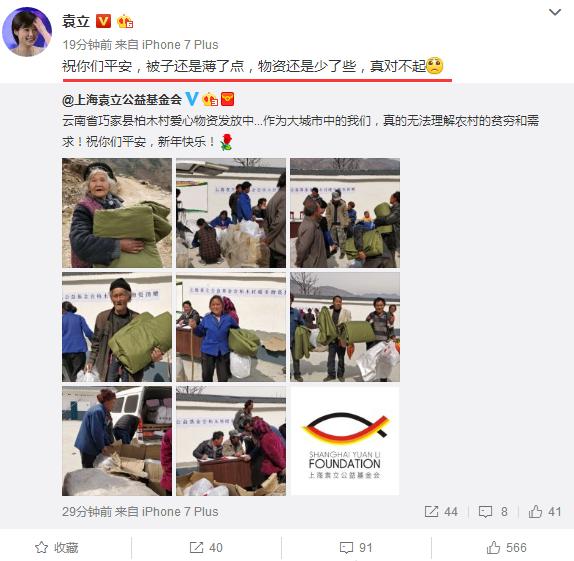Viewport: 574px width, 561px height.
Task: Open @上海袁立公益基金会 account link
Action: 122,100
